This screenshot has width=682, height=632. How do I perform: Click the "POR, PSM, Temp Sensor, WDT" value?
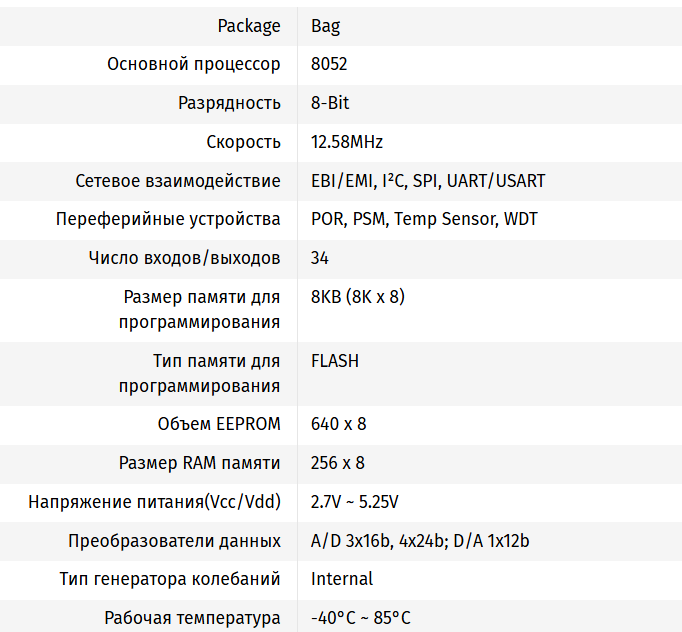(x=424, y=219)
